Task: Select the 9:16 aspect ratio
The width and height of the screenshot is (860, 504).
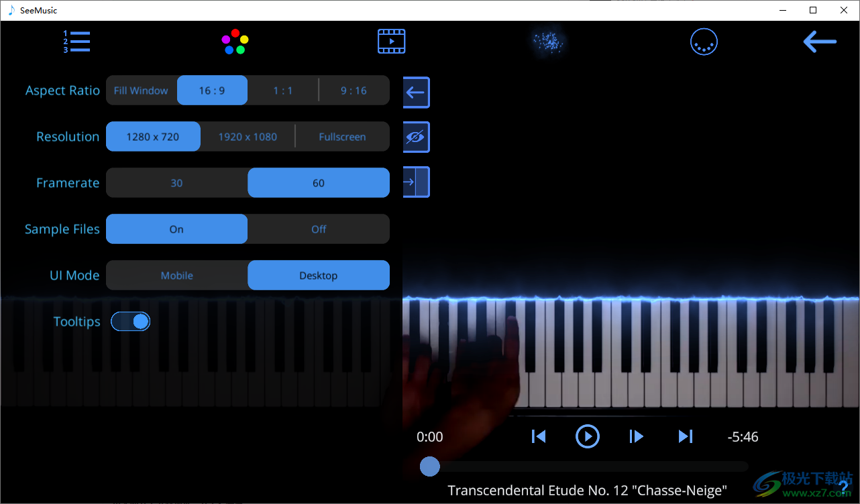Action: [x=354, y=90]
